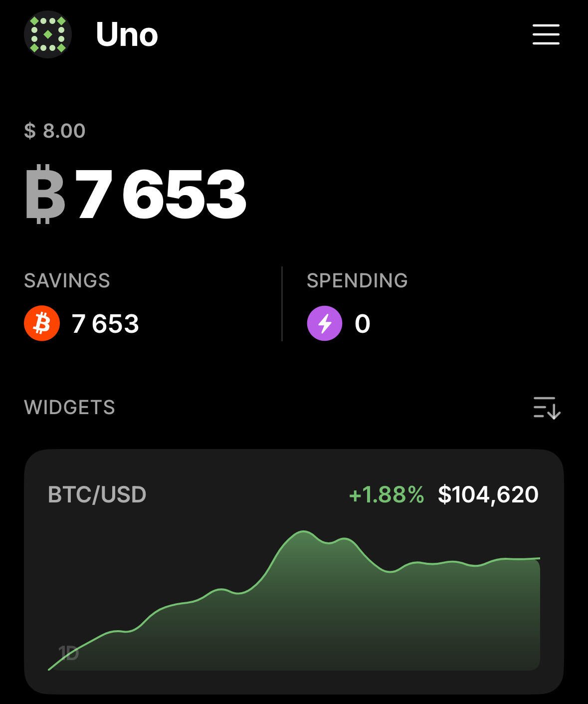The width and height of the screenshot is (588, 704).
Task: Tap the $104,620 price value
Action: point(488,494)
